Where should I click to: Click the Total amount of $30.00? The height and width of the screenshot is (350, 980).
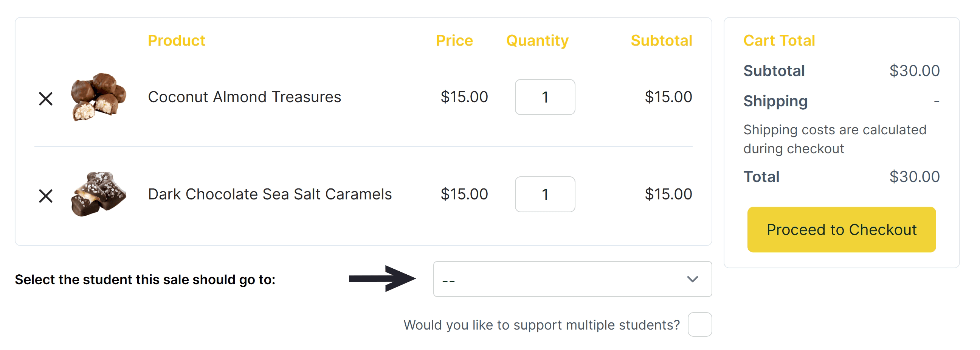coord(915,176)
